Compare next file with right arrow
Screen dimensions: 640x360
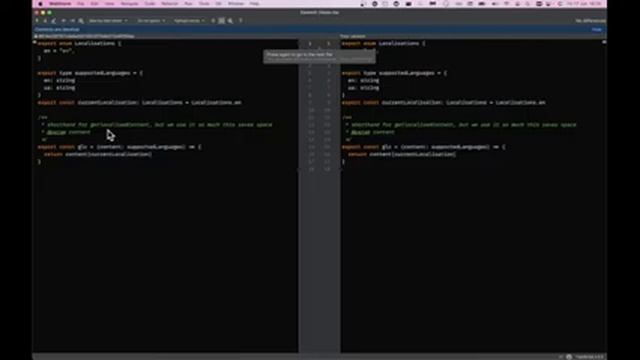(x=72, y=20)
